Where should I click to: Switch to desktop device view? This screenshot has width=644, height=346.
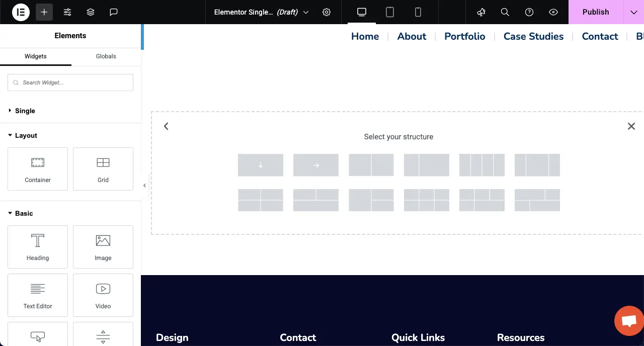(x=362, y=12)
